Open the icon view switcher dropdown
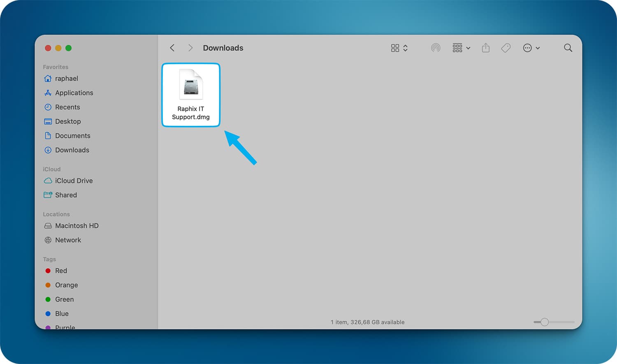 pos(399,48)
